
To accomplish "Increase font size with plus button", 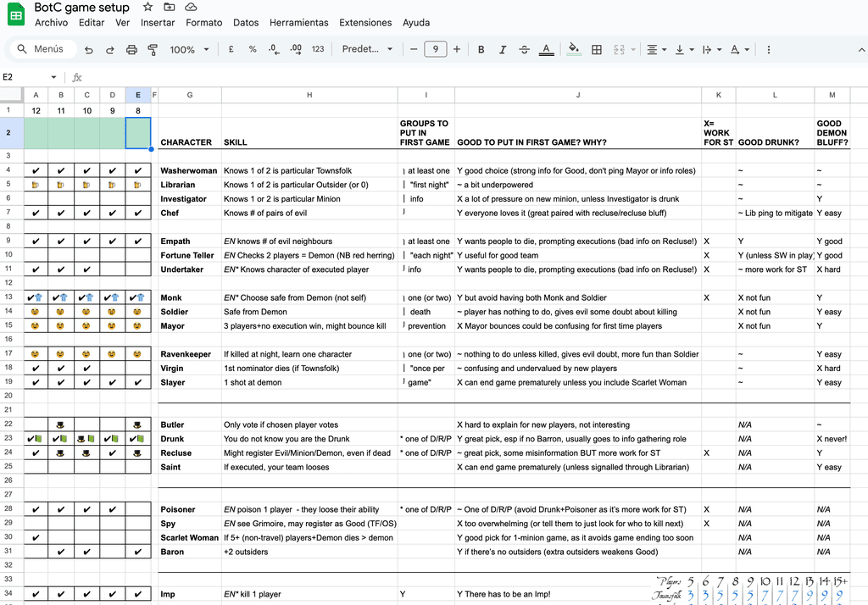I will point(457,50).
